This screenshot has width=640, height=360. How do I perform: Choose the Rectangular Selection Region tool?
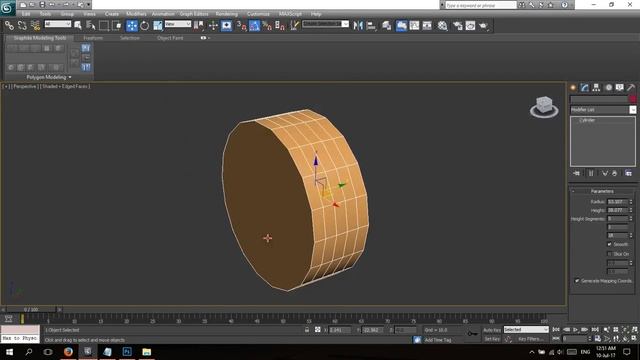(x=104, y=25)
